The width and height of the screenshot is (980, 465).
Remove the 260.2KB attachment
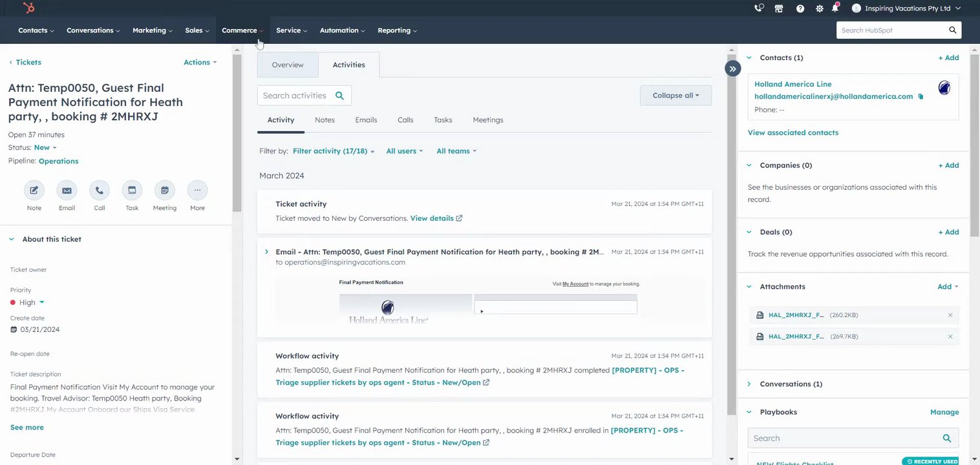coord(950,315)
